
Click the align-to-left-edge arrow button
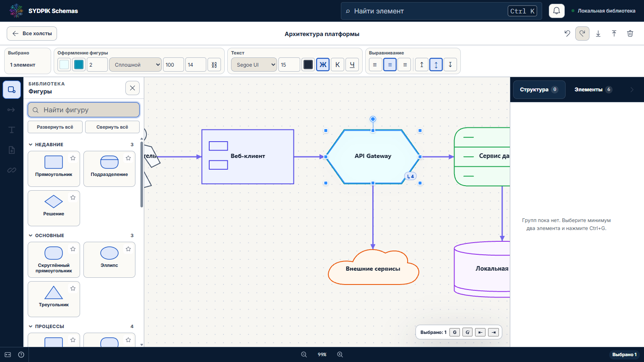pos(480,332)
